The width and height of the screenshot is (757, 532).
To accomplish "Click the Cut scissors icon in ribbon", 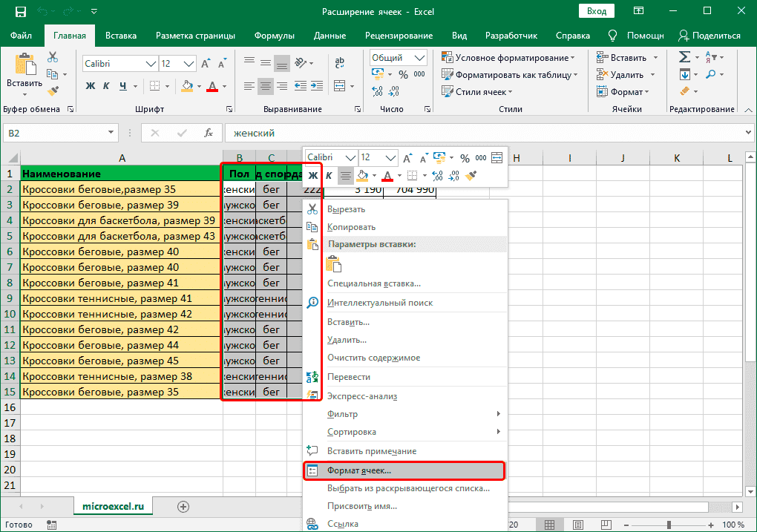I will point(53,57).
